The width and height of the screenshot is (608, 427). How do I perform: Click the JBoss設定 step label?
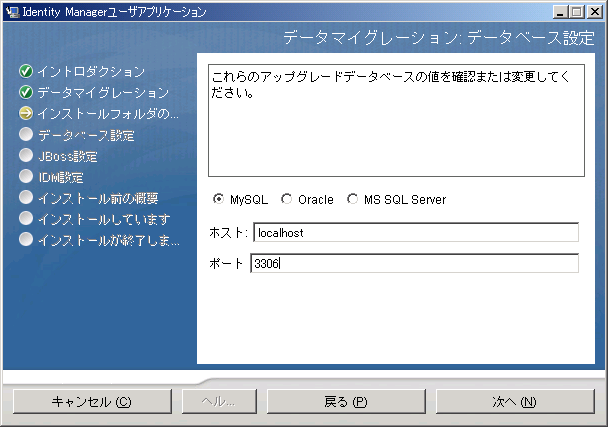[x=68, y=156]
